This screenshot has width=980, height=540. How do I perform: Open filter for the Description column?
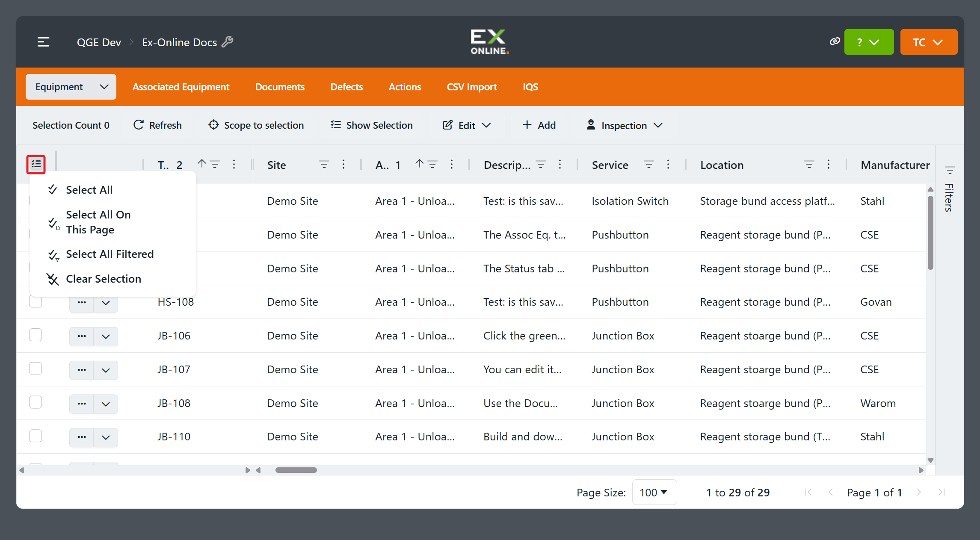(x=541, y=165)
